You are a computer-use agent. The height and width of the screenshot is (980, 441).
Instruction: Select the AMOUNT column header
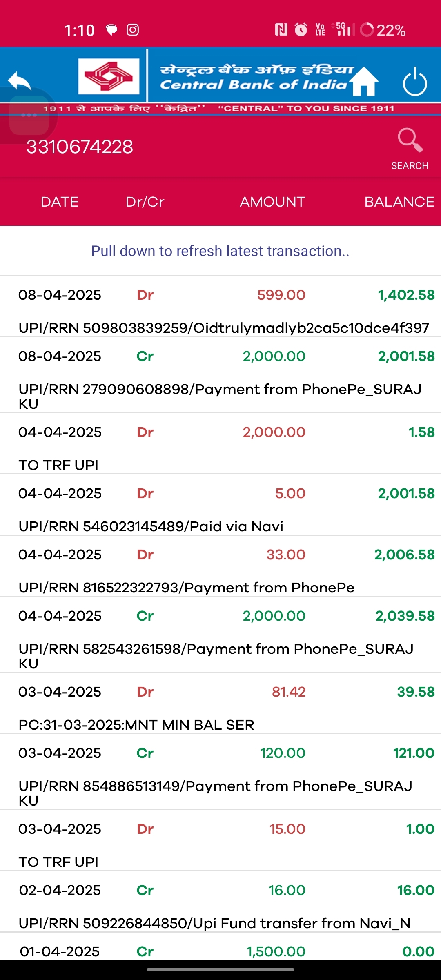point(272,202)
